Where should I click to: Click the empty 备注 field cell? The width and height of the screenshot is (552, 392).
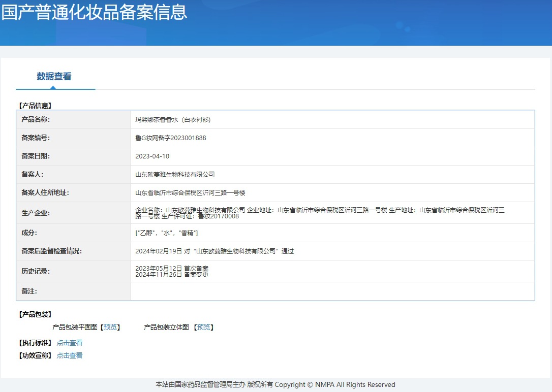click(332, 291)
